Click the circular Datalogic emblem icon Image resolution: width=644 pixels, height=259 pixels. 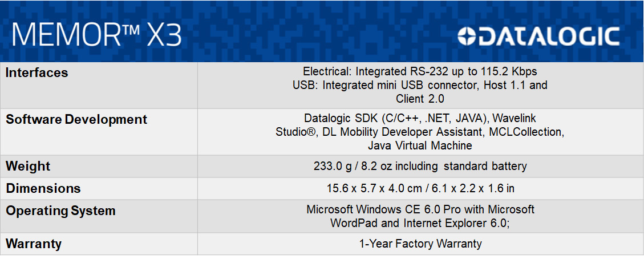467,37
